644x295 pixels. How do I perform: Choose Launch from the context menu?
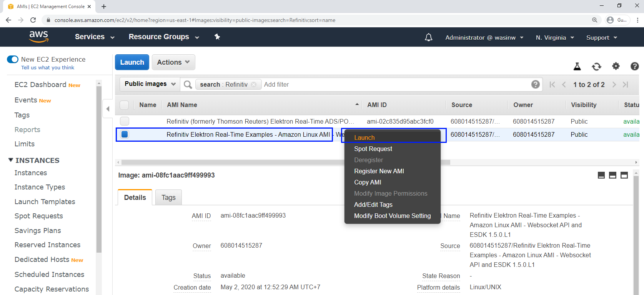coord(364,137)
